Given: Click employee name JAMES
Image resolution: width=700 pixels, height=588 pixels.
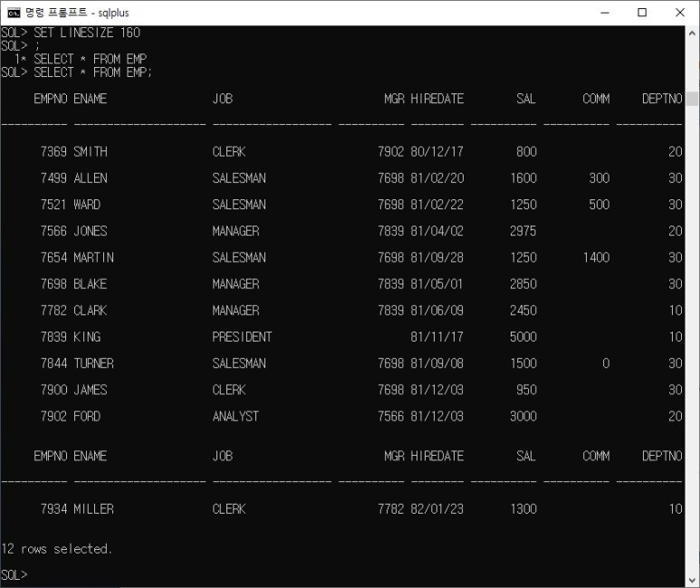Looking at the screenshot, I should click(x=91, y=390).
